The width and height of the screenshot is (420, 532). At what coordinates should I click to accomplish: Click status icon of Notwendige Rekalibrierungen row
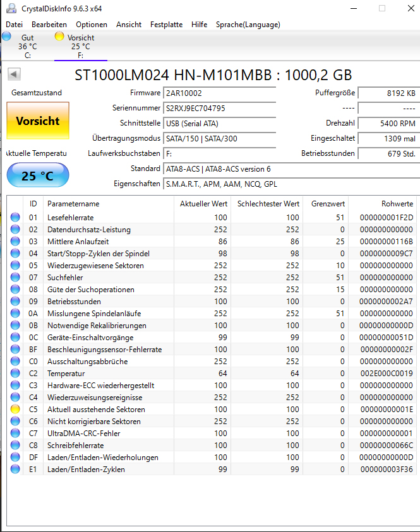tap(15, 325)
